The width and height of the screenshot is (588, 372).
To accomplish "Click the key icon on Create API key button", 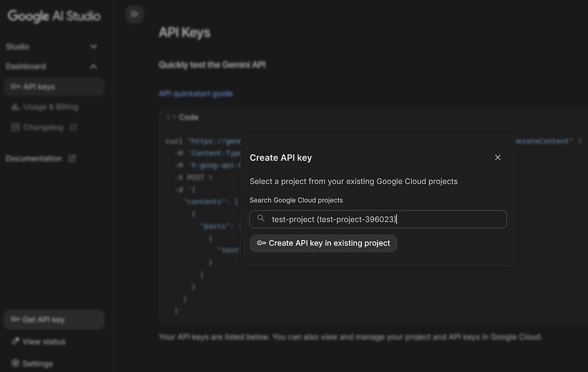I will coord(261,243).
